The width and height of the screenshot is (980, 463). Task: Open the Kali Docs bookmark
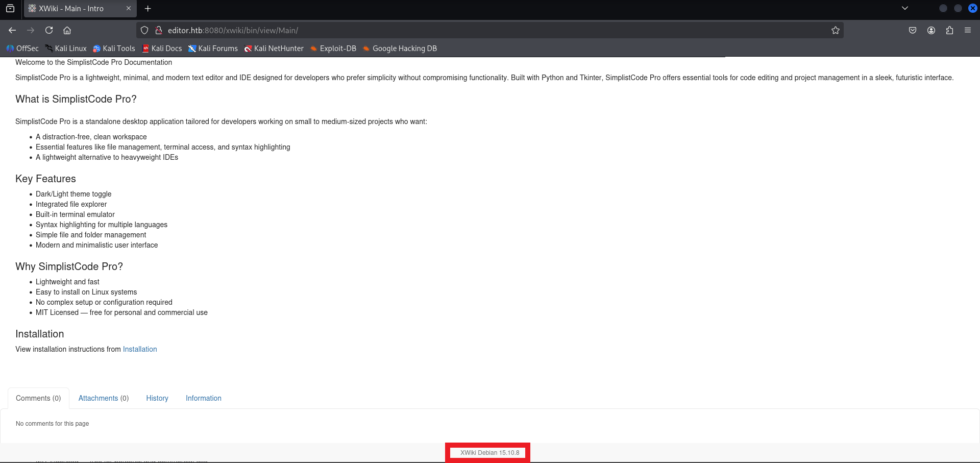point(162,48)
